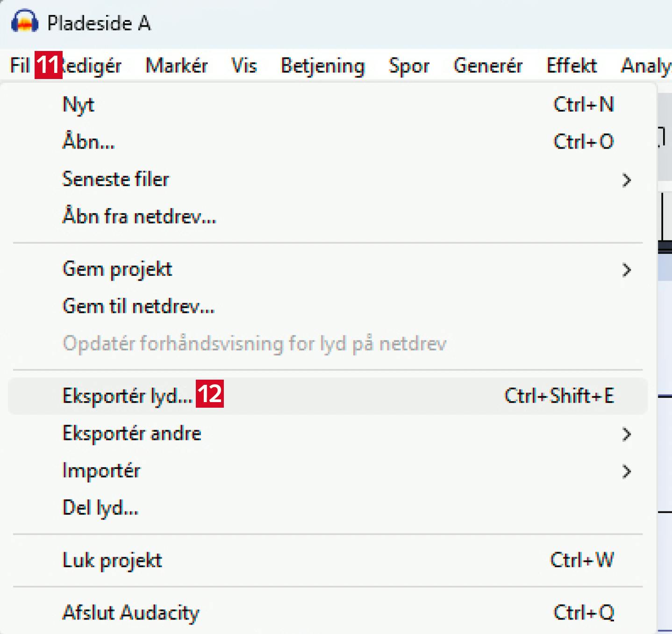Select Del lyd... option
This screenshot has width=672, height=634.
pos(100,508)
